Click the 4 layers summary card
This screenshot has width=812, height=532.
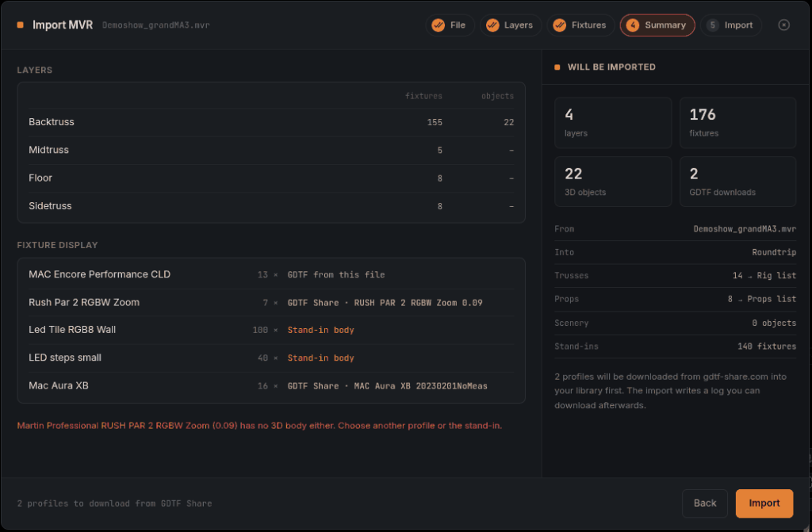click(613, 123)
